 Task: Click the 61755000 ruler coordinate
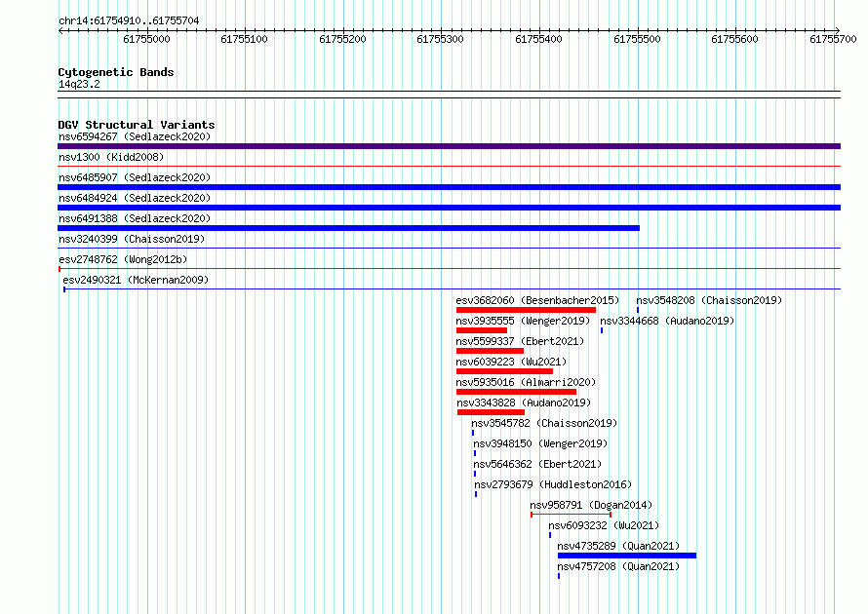pyautogui.click(x=146, y=39)
